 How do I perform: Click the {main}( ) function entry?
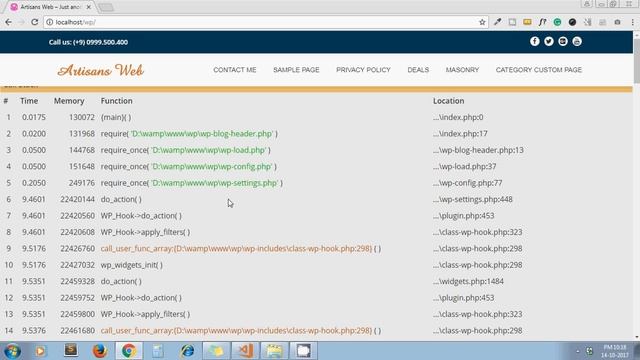click(116, 117)
